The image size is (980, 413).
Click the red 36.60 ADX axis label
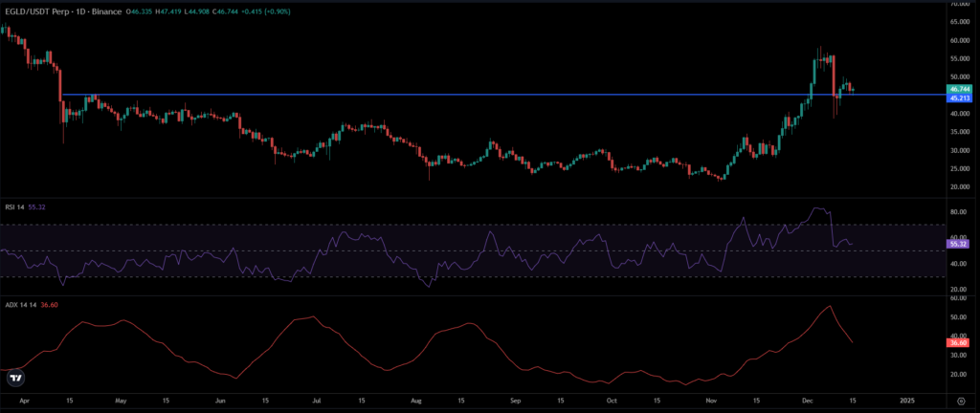tap(959, 343)
